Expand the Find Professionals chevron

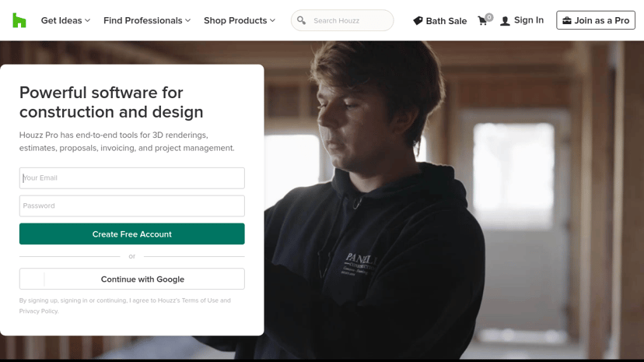pyautogui.click(x=187, y=20)
